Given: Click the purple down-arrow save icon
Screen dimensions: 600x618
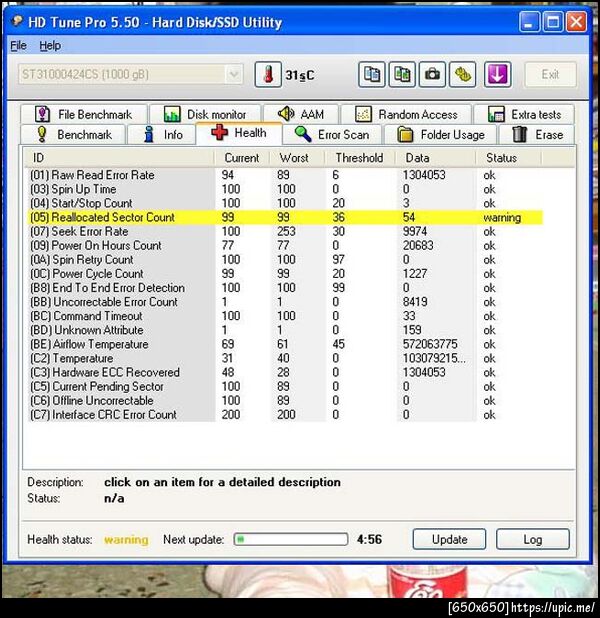Looking at the screenshot, I should tap(498, 74).
